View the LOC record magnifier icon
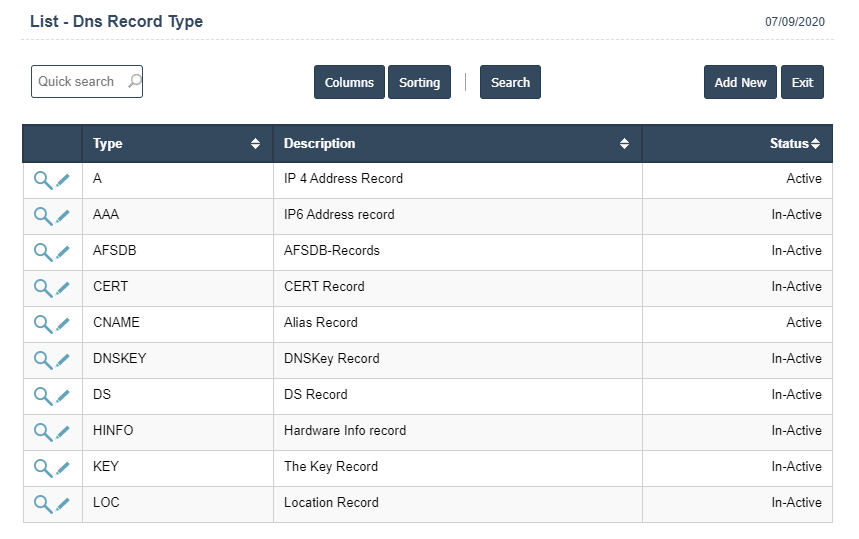Viewport: 859px width, 539px height. pyautogui.click(x=43, y=504)
